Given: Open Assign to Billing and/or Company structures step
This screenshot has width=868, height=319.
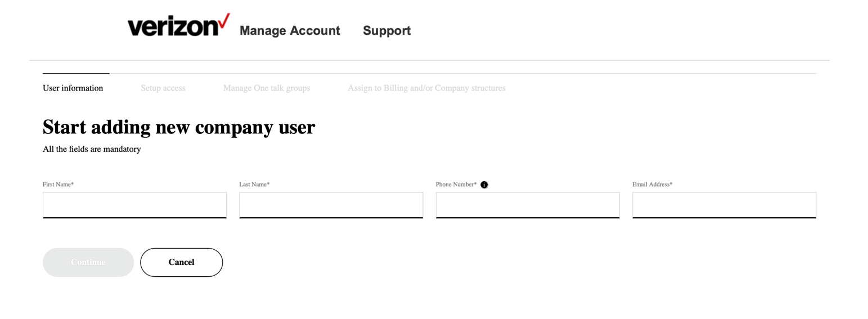Looking at the screenshot, I should tap(426, 88).
